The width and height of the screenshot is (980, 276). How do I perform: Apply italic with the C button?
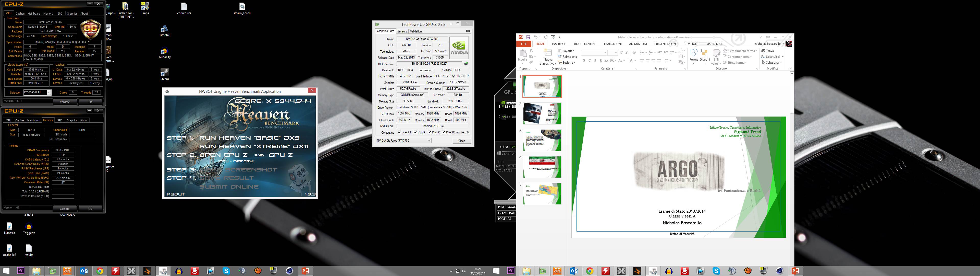click(589, 61)
